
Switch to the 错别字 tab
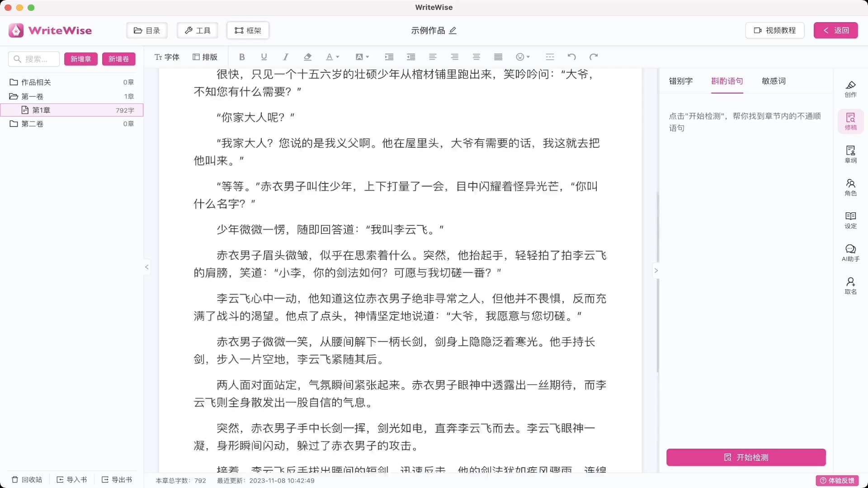(680, 81)
